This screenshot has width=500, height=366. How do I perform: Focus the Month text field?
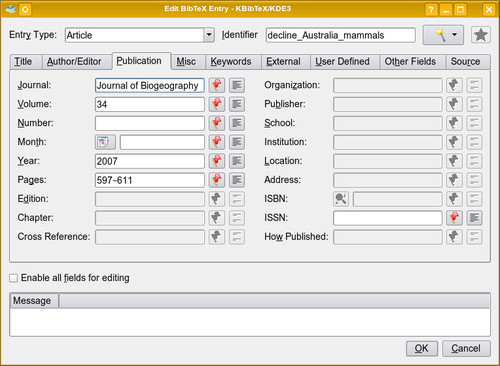(162, 142)
